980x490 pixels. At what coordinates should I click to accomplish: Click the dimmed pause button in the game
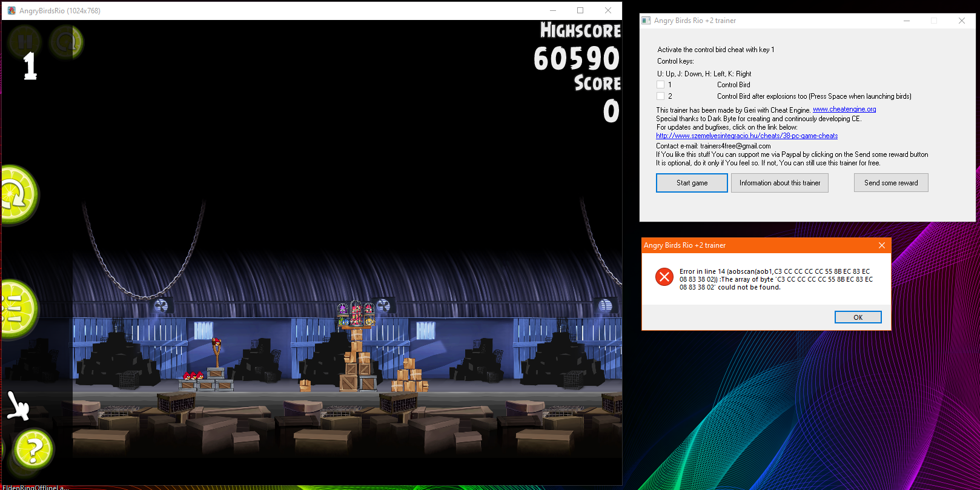point(25,42)
